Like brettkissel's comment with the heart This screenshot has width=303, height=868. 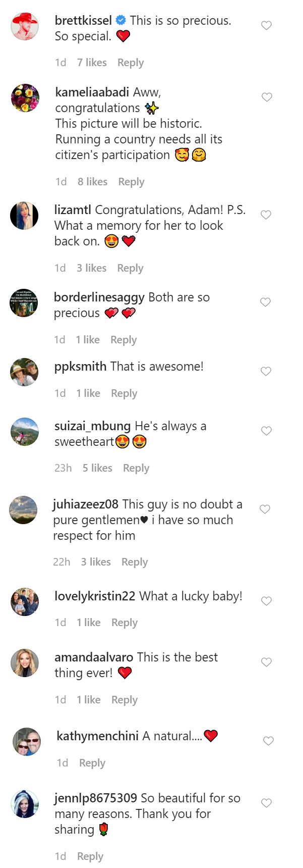[266, 25]
